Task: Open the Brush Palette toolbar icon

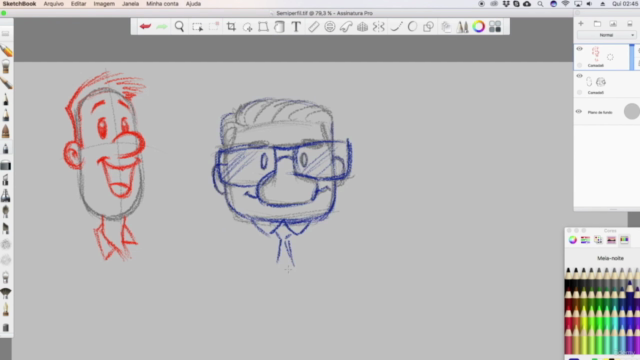Action: point(462,27)
